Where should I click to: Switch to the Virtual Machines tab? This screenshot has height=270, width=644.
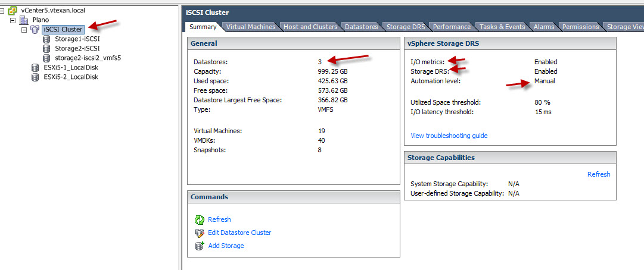(250, 27)
